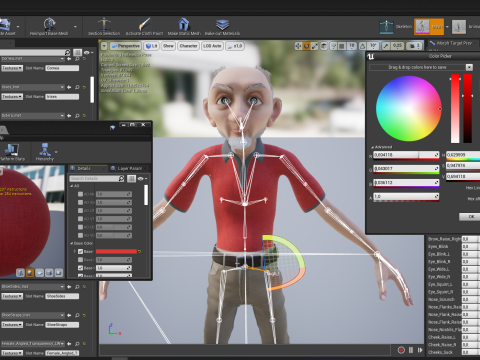Open the Perspective viewport menu

(125, 46)
